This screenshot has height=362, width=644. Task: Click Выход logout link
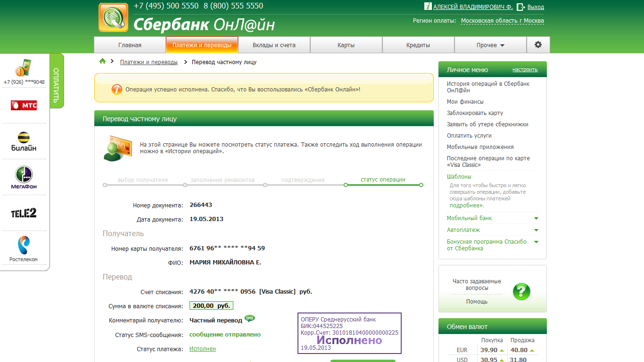[x=536, y=7]
